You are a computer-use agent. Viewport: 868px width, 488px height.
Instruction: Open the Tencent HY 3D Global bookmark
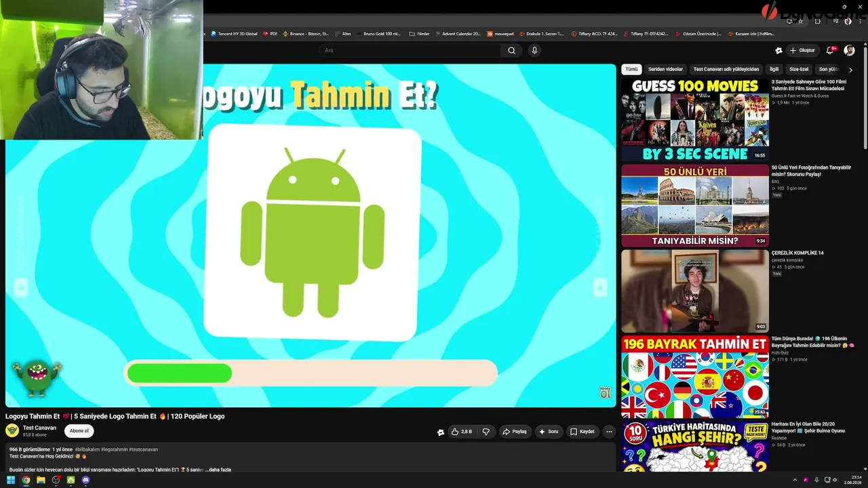click(x=235, y=33)
